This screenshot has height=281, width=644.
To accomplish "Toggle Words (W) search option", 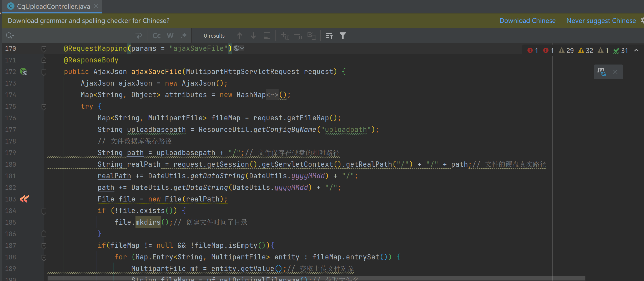I will [x=170, y=36].
